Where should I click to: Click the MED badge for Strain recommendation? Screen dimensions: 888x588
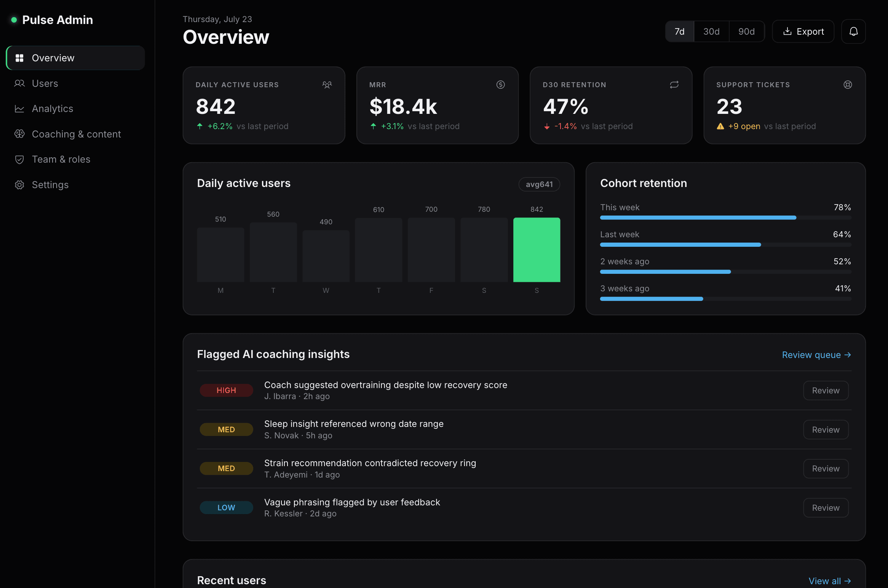(x=226, y=468)
